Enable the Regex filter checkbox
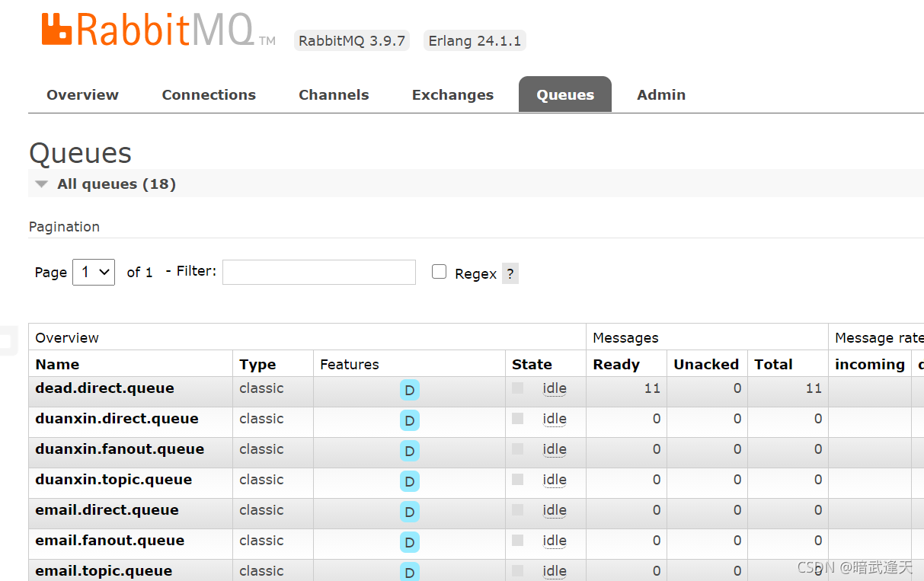This screenshot has width=924, height=581. coord(439,272)
